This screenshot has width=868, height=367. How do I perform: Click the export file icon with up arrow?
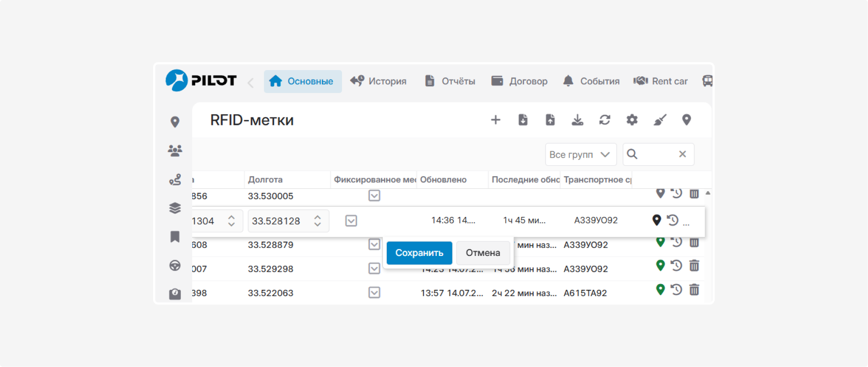click(x=550, y=120)
